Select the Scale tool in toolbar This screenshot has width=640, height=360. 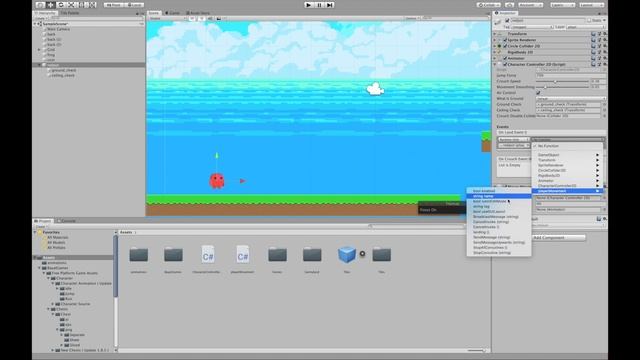(71, 5)
